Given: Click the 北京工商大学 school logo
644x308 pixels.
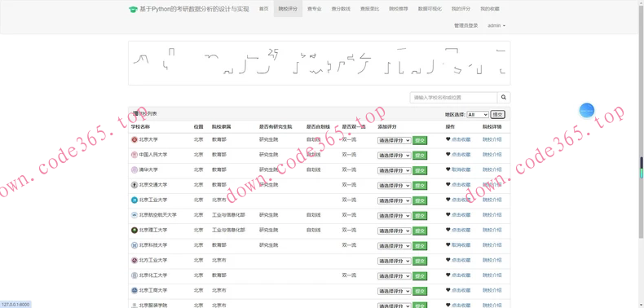Looking at the screenshot, I should coord(134,290).
